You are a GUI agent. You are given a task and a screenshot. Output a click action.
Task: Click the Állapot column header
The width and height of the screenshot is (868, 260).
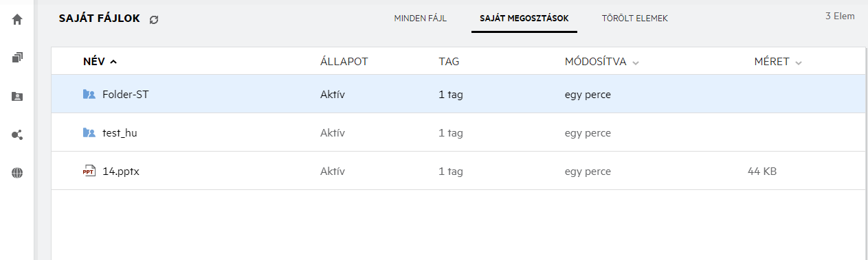(x=344, y=62)
